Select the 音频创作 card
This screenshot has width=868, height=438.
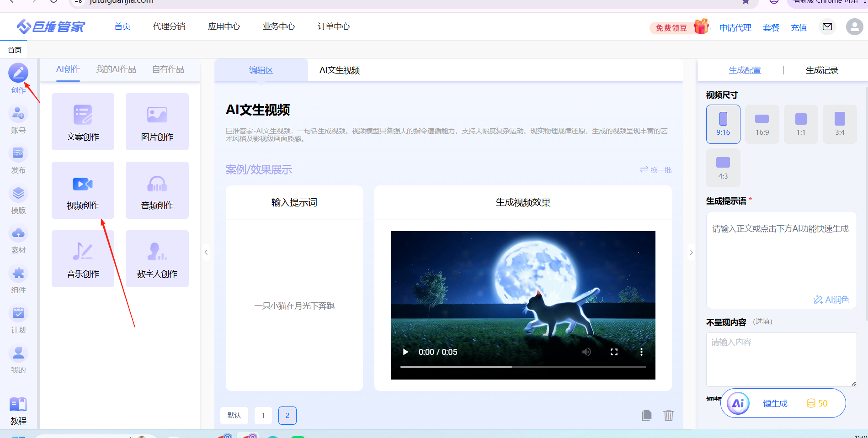pyautogui.click(x=157, y=190)
